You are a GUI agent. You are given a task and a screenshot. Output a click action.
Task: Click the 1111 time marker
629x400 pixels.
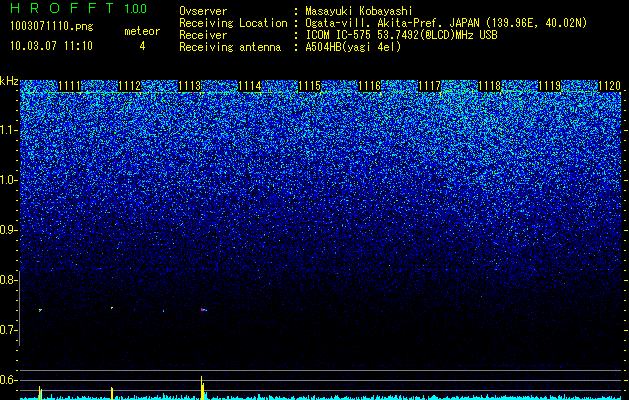tap(69, 86)
